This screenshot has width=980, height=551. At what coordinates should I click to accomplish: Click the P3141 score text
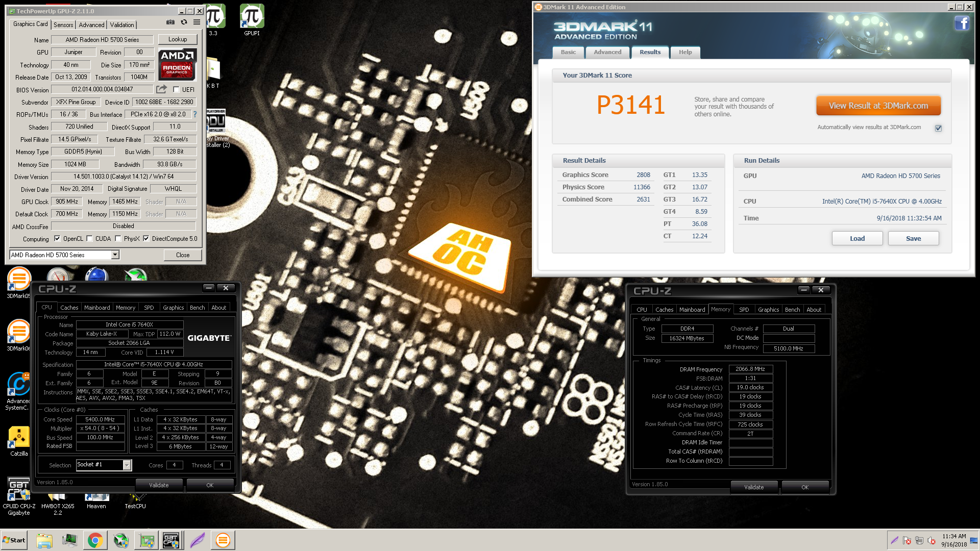[x=630, y=105]
